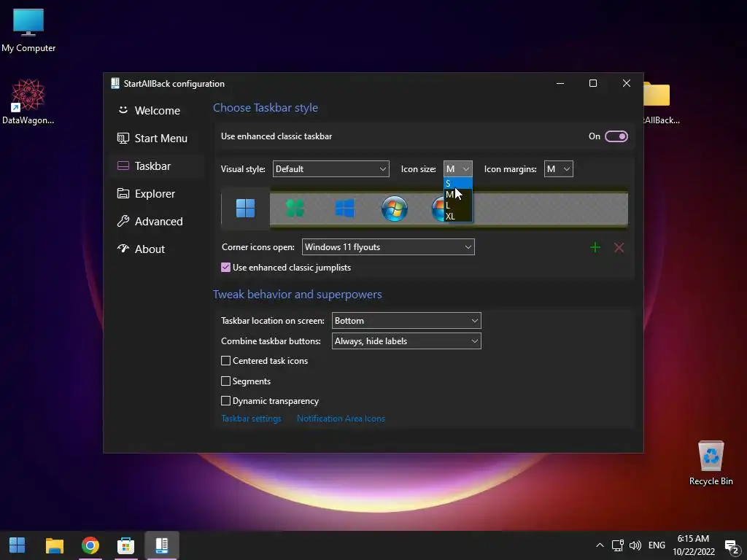Open the Visual style dropdown

click(330, 169)
